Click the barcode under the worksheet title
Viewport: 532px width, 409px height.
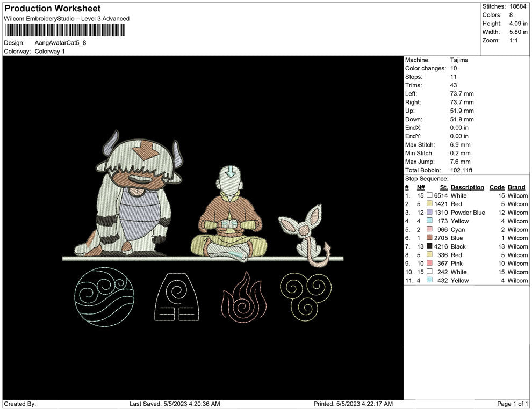pyautogui.click(x=64, y=31)
